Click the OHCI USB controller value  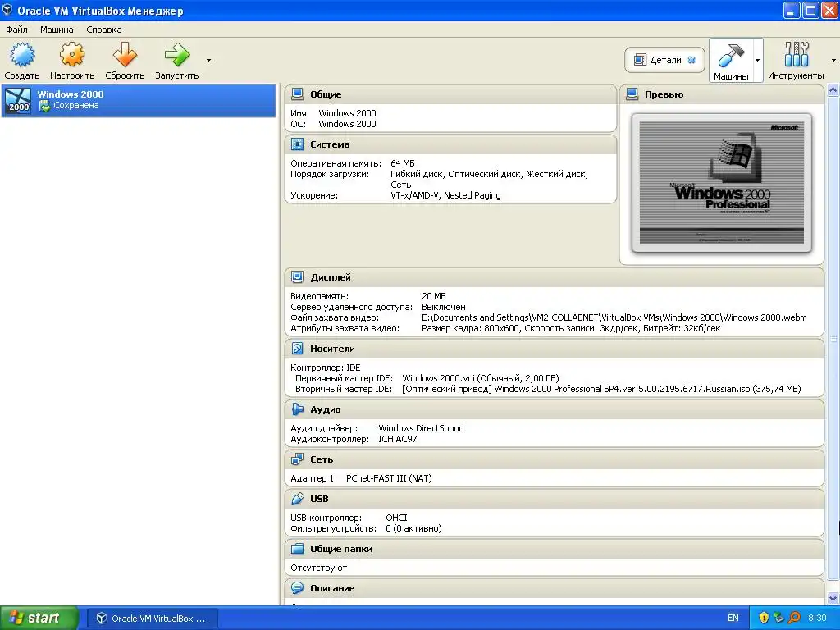tap(396, 518)
